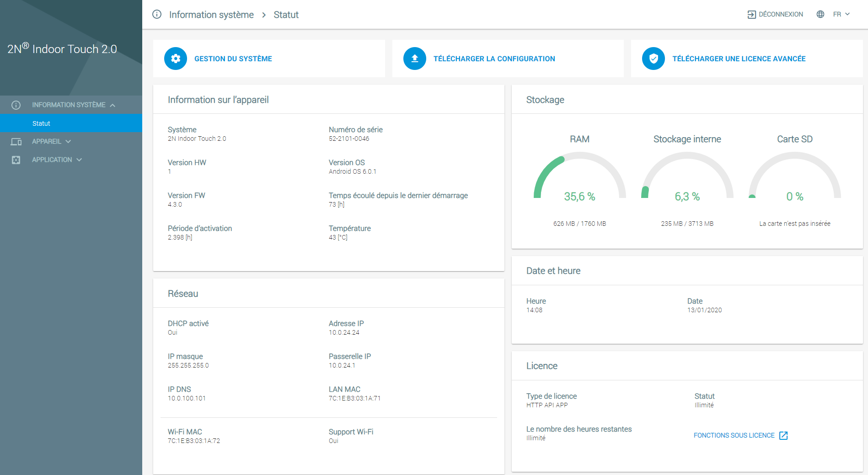Click the info icon in the breadcrumb header
Viewport: 868px width, 475px height.
pyautogui.click(x=157, y=14)
